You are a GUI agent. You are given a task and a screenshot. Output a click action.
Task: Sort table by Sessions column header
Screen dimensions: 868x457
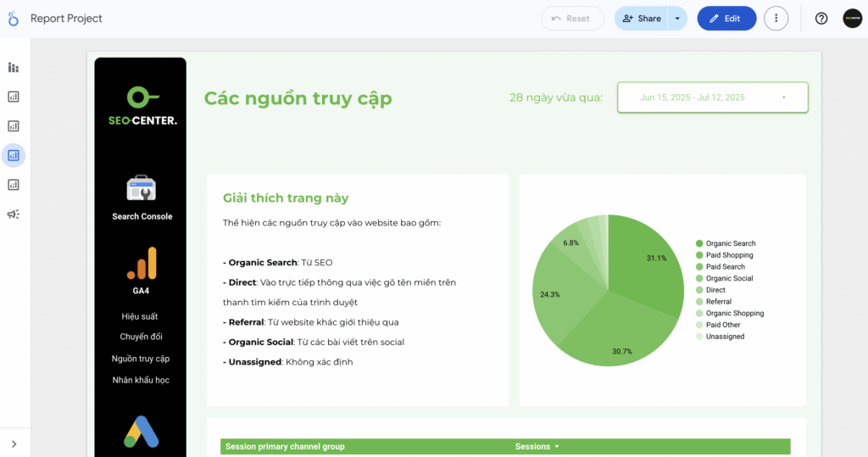(x=537, y=447)
